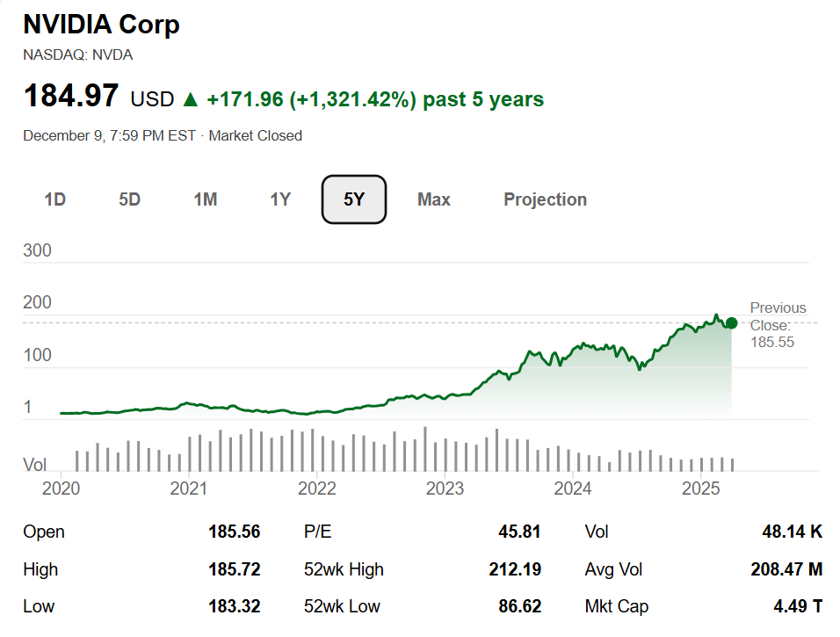Click the green current-price dot on chart
The height and width of the screenshot is (637, 840).
(732, 322)
